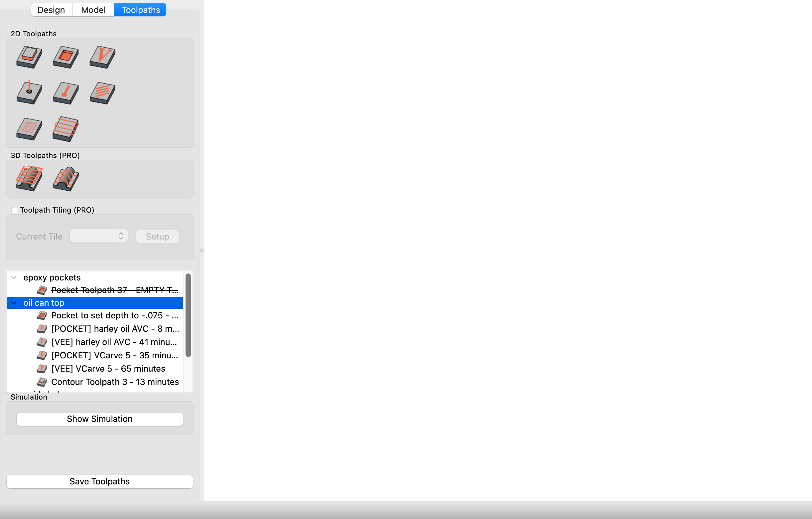
Task: Click the Save Toolpaths button
Action: pos(99,481)
